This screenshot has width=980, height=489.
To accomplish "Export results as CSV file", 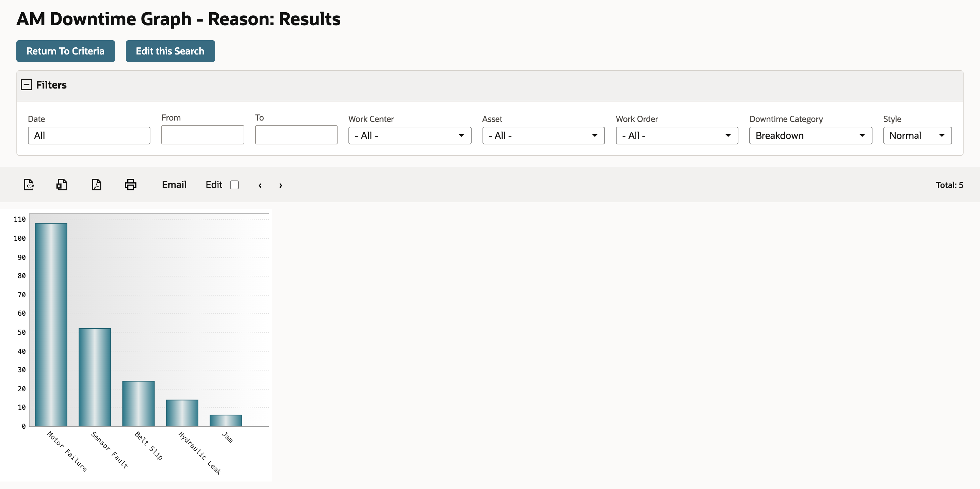I will (29, 185).
